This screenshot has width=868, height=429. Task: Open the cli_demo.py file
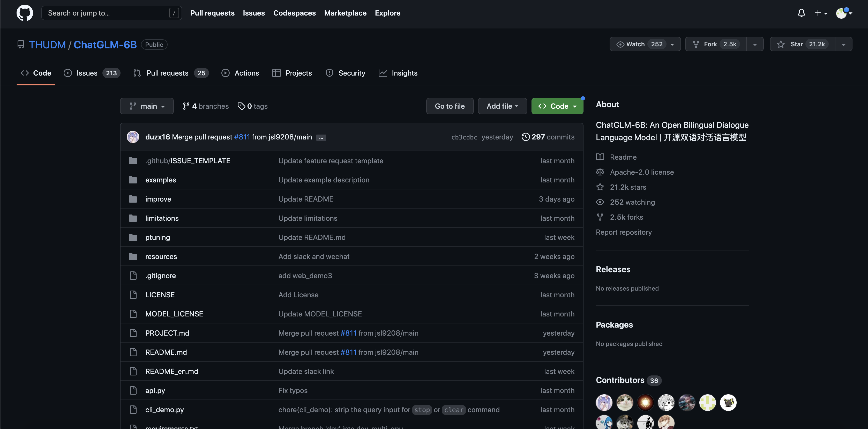(164, 410)
